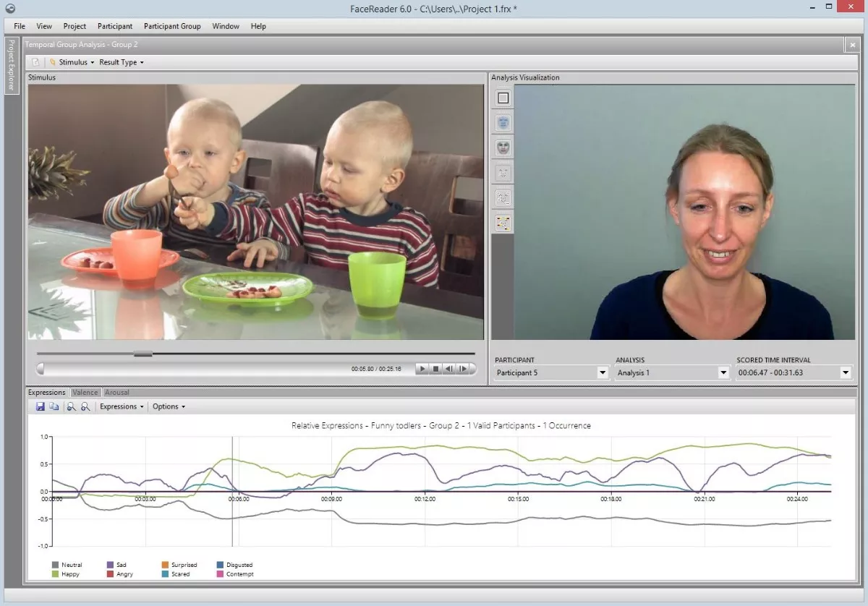Click the Angry legend color swatch
868x606 pixels.
pyautogui.click(x=110, y=574)
